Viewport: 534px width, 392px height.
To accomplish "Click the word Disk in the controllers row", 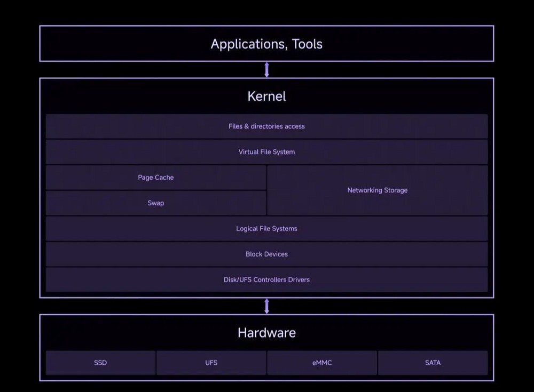I will pos(231,280).
